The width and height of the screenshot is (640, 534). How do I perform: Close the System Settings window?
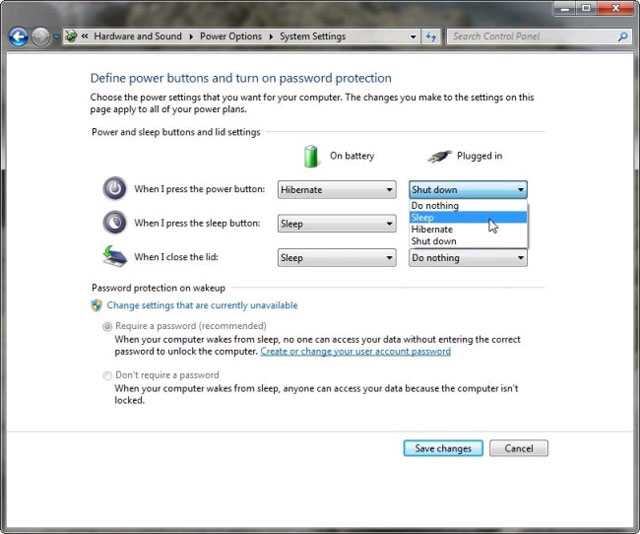tap(616, 8)
